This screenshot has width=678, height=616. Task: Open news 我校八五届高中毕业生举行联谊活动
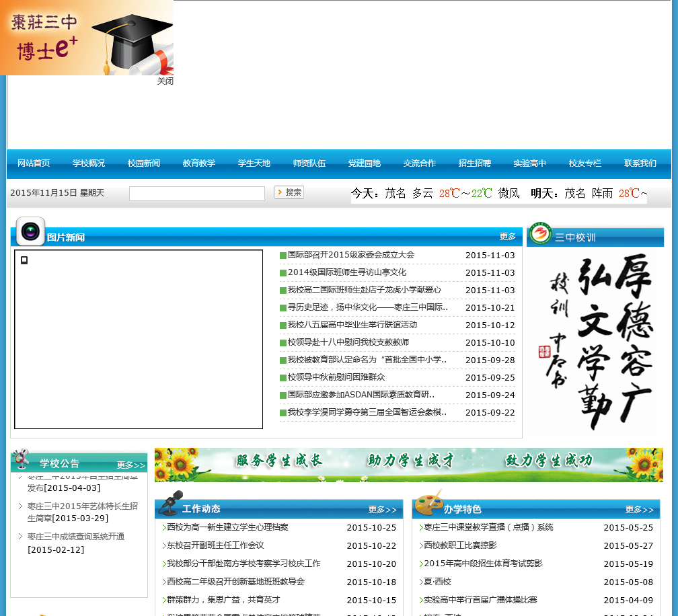(352, 325)
